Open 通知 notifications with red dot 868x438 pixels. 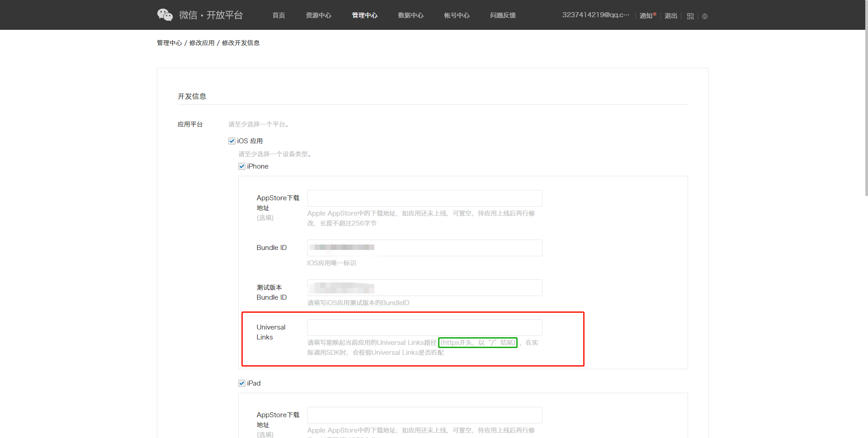pyautogui.click(x=646, y=16)
